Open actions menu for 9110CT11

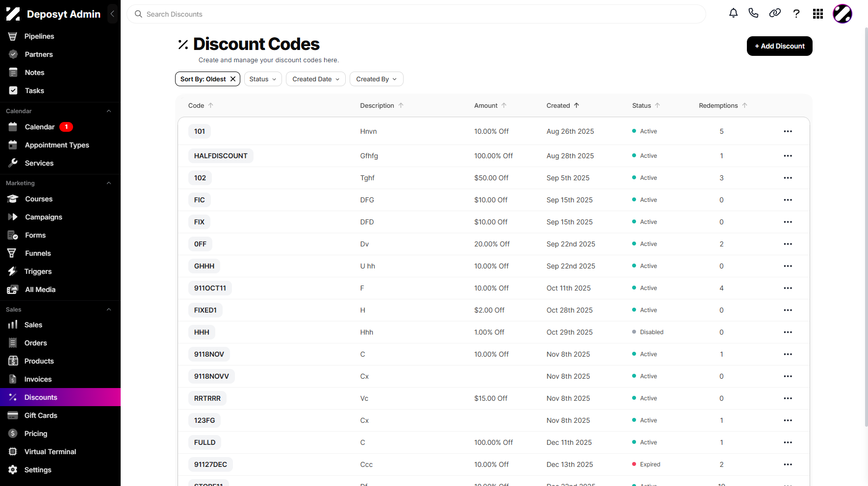[x=788, y=288]
